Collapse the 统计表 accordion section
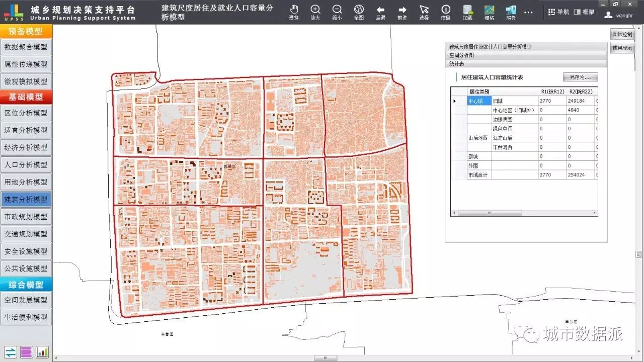Image resolution: width=644 pixels, height=362 pixels. [526, 64]
